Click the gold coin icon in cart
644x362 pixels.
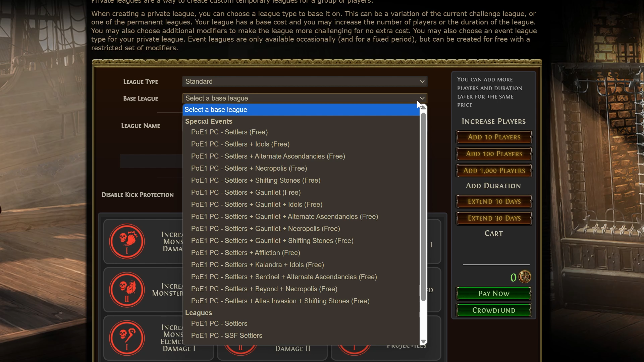click(x=525, y=277)
